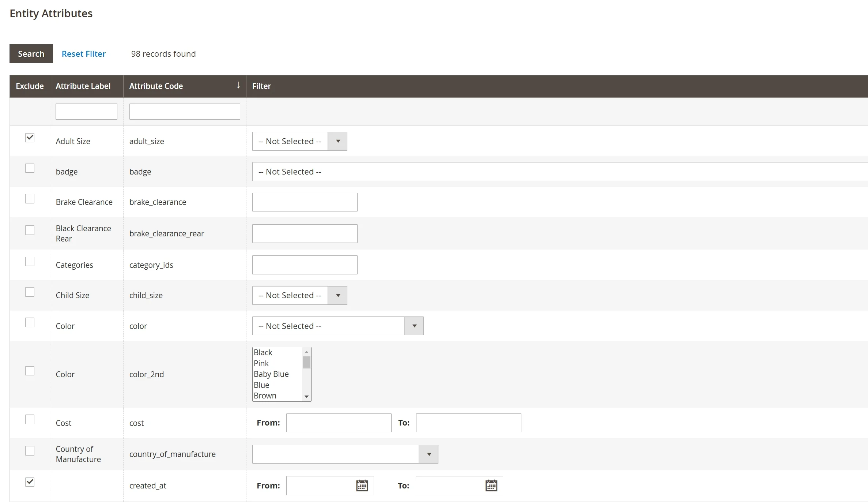Click the Search button to find records
The height and width of the screenshot is (502, 868).
click(x=31, y=54)
